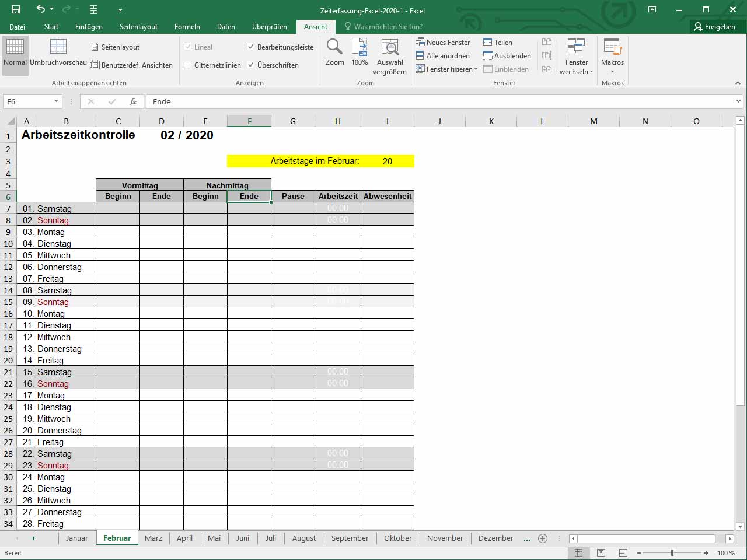Select column H header
Screen dimensions: 747x560
(338, 121)
